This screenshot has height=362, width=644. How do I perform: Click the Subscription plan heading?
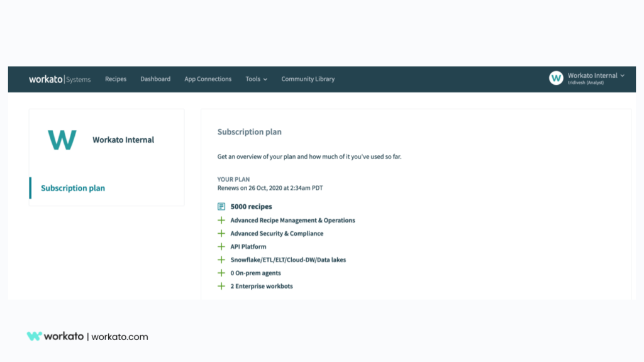[249, 132]
